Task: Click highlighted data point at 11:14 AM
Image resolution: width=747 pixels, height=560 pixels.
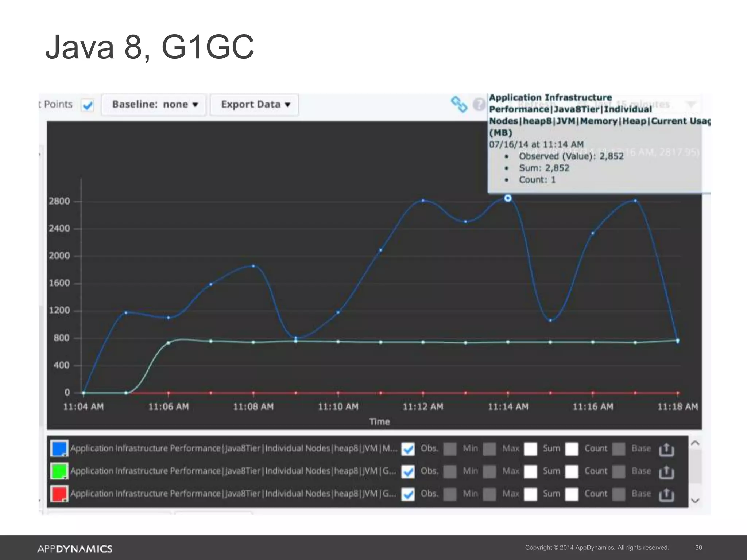Action: pos(508,198)
